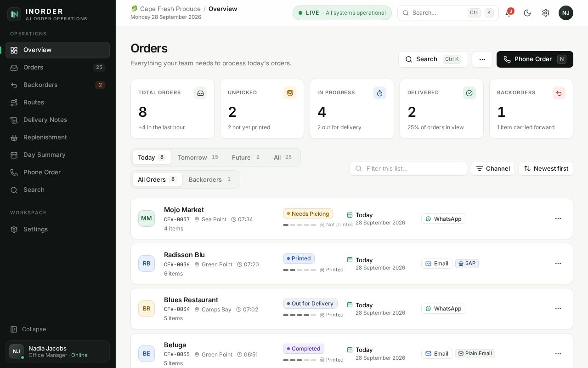Open the Newest first sort dropdown
The height and width of the screenshot is (368, 588).
(x=546, y=168)
